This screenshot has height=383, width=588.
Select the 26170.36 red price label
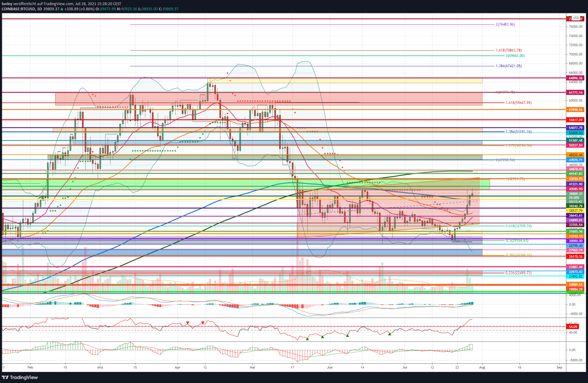point(575,256)
